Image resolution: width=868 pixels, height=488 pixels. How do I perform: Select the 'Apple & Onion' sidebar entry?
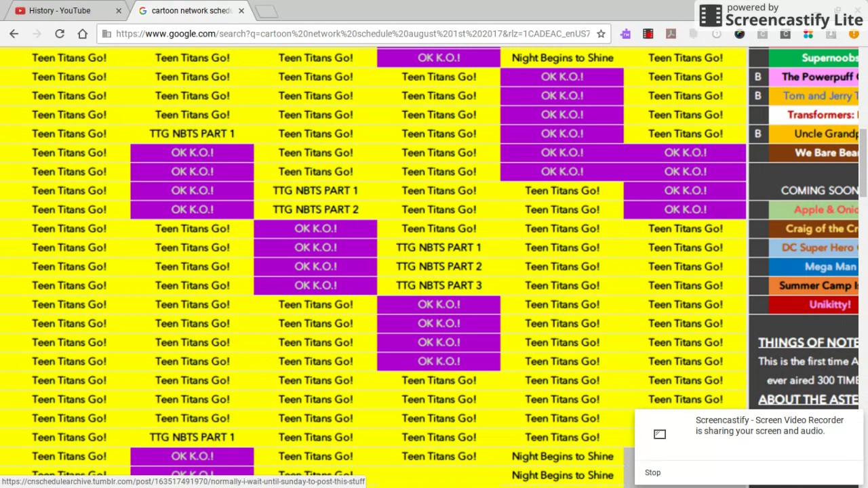pos(814,209)
